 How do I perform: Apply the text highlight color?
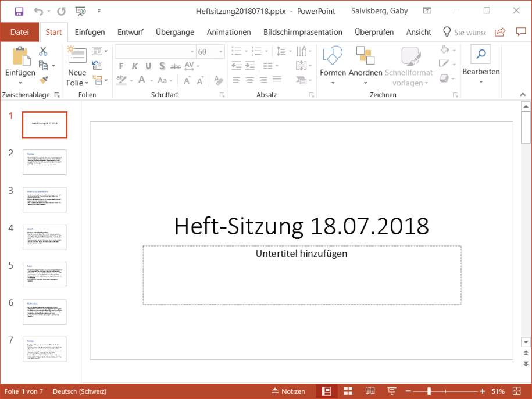(x=121, y=80)
